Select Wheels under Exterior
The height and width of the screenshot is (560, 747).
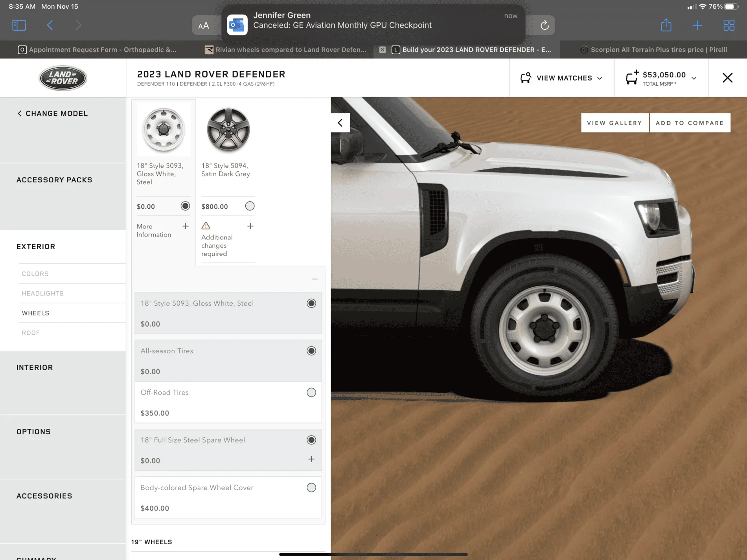click(35, 313)
